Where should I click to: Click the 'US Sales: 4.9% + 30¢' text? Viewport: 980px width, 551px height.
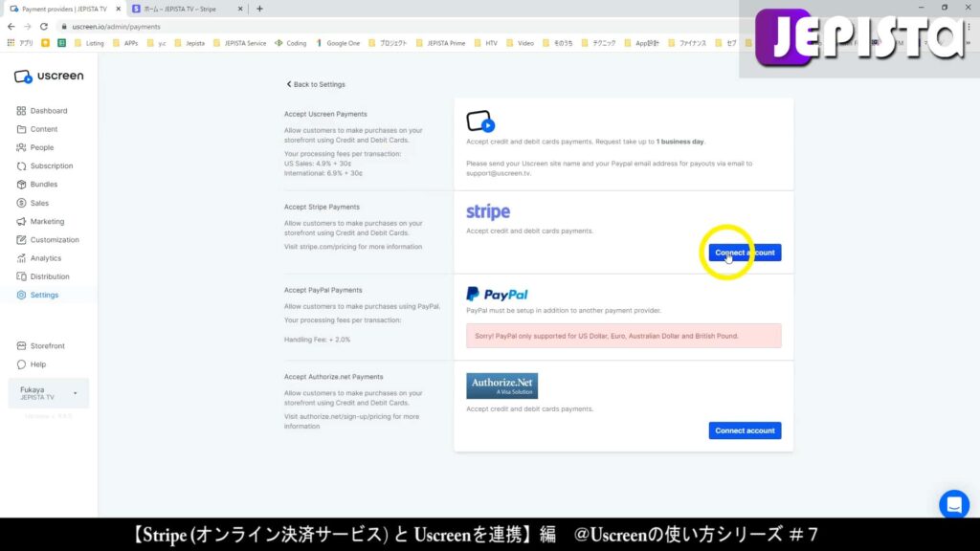pyautogui.click(x=318, y=164)
